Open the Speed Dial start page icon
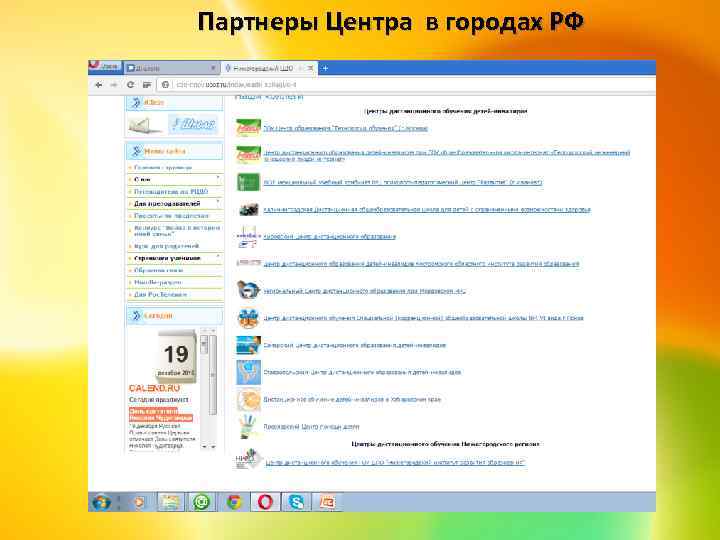Viewport: 720px width, 540px height. click(147, 85)
